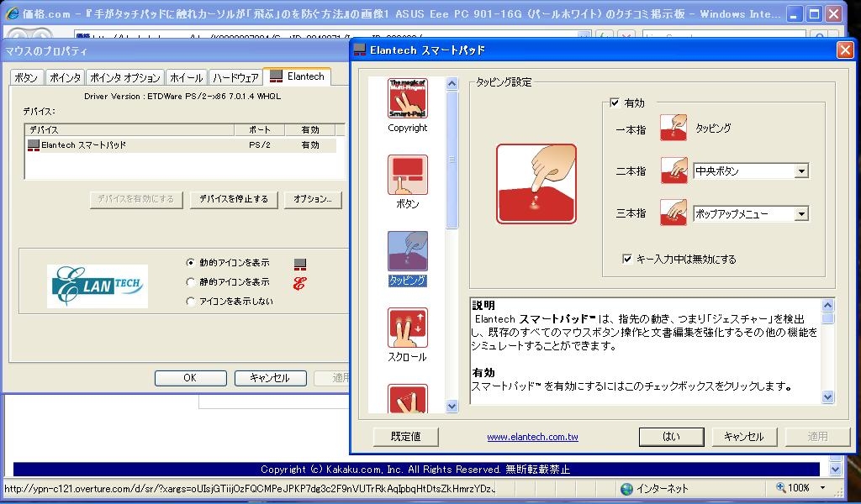This screenshot has width=861, height=504.
Task: Click the sidebar icon list scroll up arrow
Action: (x=452, y=83)
